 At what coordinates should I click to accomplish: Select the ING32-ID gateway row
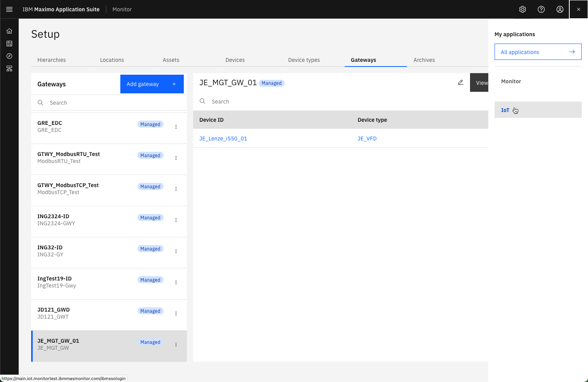(x=109, y=253)
